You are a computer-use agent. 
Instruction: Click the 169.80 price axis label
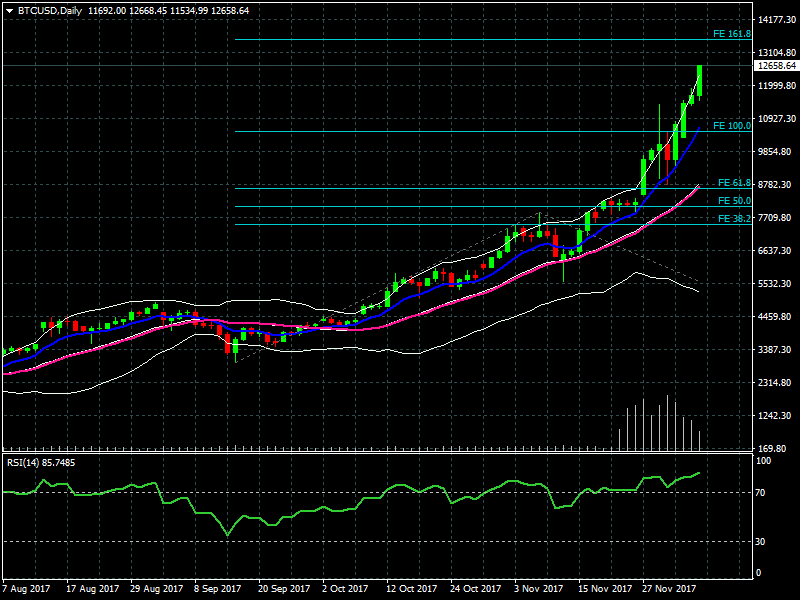click(x=775, y=449)
